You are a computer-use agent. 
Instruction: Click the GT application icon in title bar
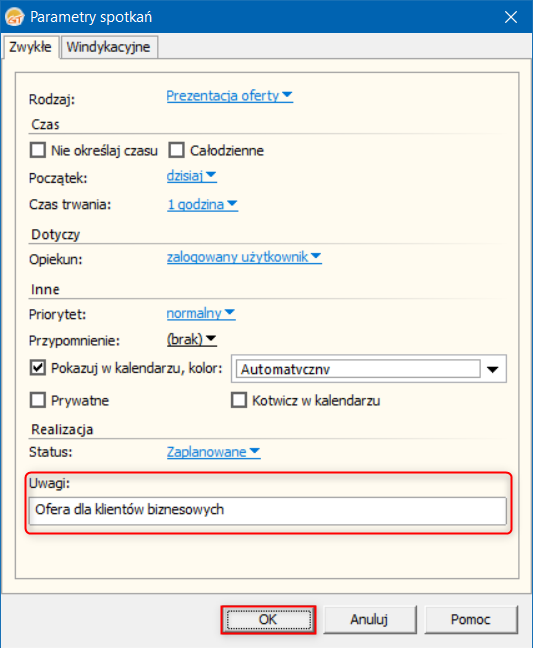coord(14,17)
